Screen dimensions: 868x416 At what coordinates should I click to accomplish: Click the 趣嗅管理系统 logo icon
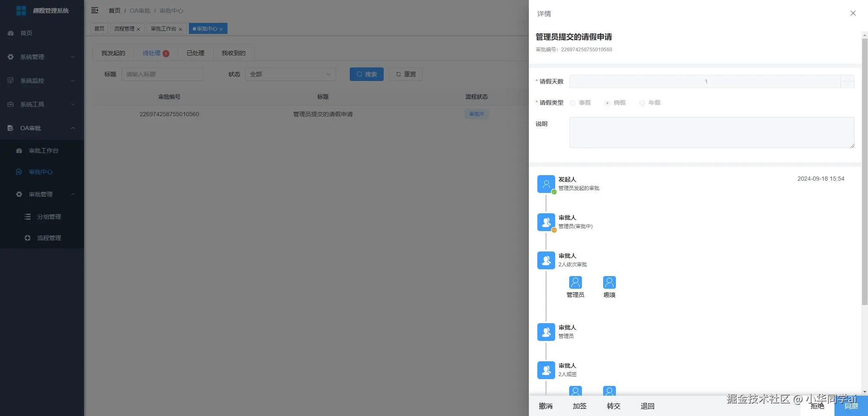tap(21, 10)
